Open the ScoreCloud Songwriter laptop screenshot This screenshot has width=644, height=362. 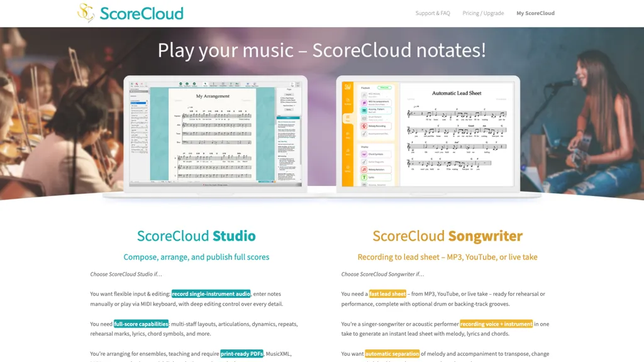[x=428, y=134]
